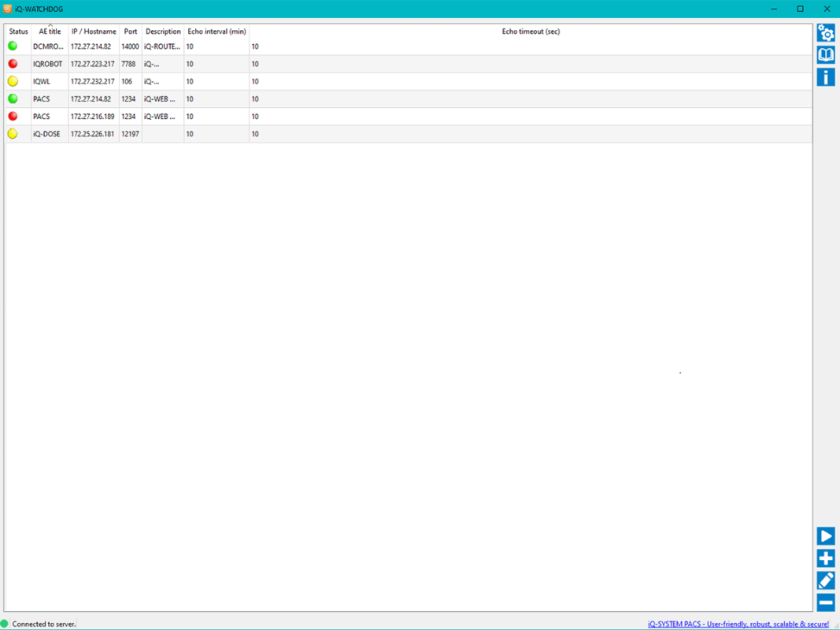Select the iQ-DOSE AE title cell
Screen dimensions: 840x630
[x=50, y=134]
